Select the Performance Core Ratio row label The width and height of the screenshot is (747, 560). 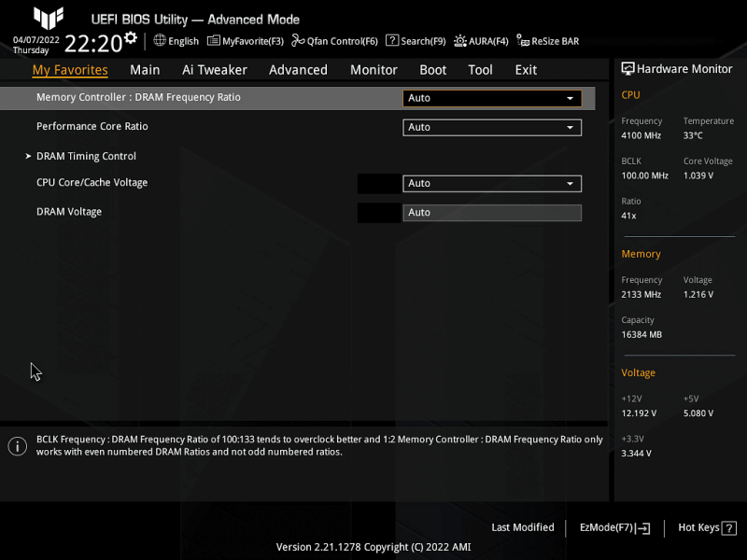[92, 126]
